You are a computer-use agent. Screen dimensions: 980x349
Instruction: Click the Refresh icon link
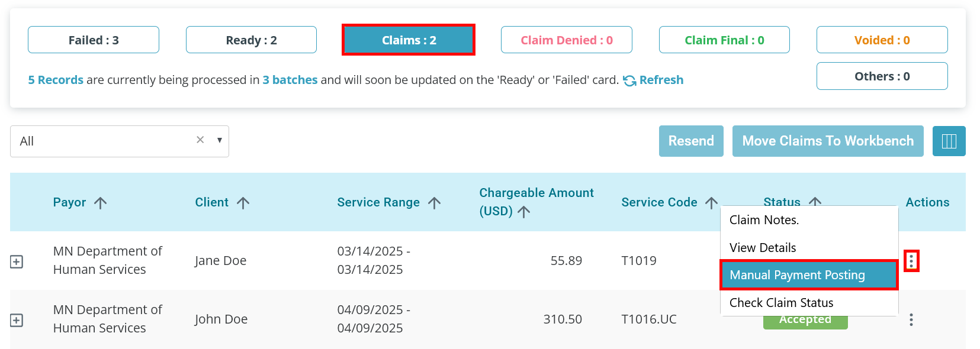coord(629,80)
